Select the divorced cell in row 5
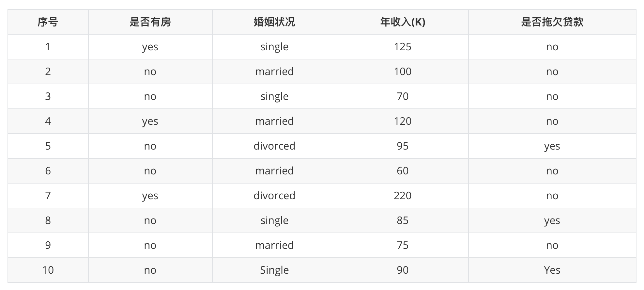 click(x=274, y=146)
